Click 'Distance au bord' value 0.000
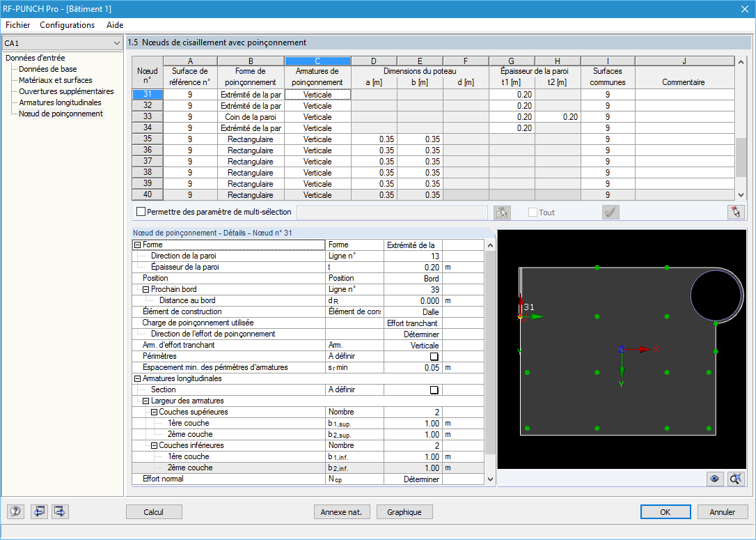 pos(413,300)
